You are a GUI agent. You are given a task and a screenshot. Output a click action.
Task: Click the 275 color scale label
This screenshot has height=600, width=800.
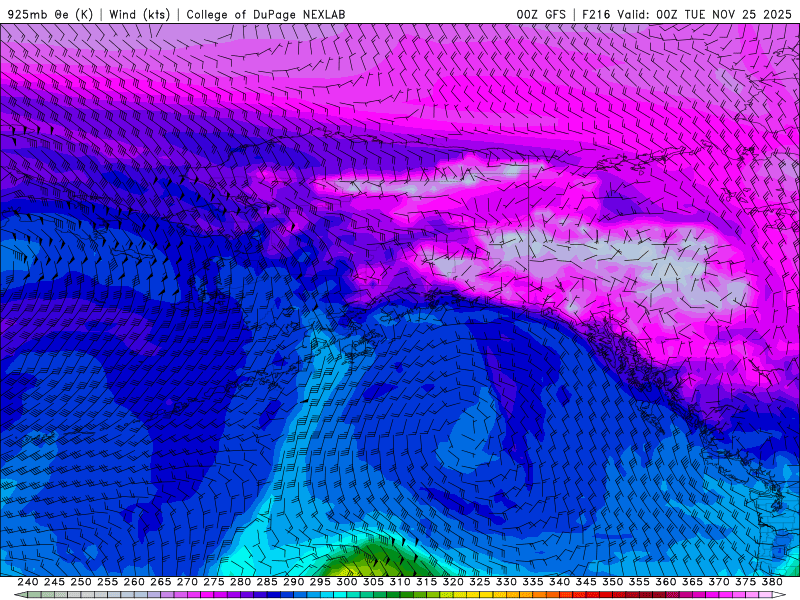[213, 582]
